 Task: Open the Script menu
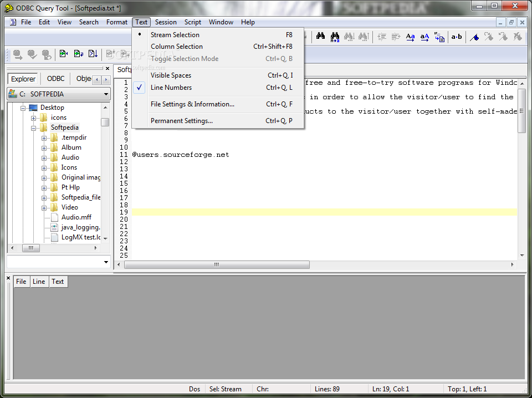tap(193, 22)
